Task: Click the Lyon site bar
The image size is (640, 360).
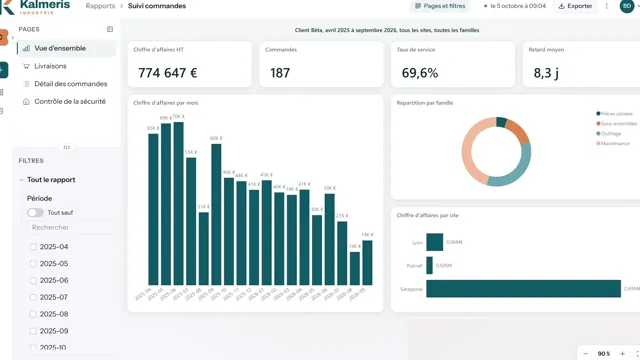Action: click(435, 242)
